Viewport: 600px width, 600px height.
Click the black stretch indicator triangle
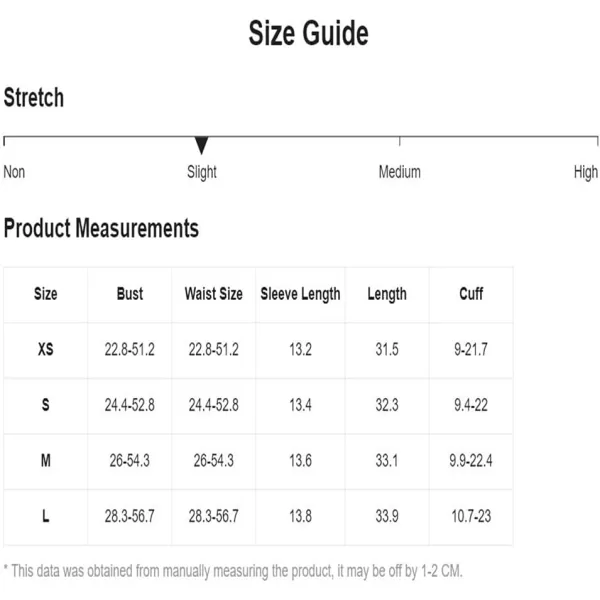(201, 145)
